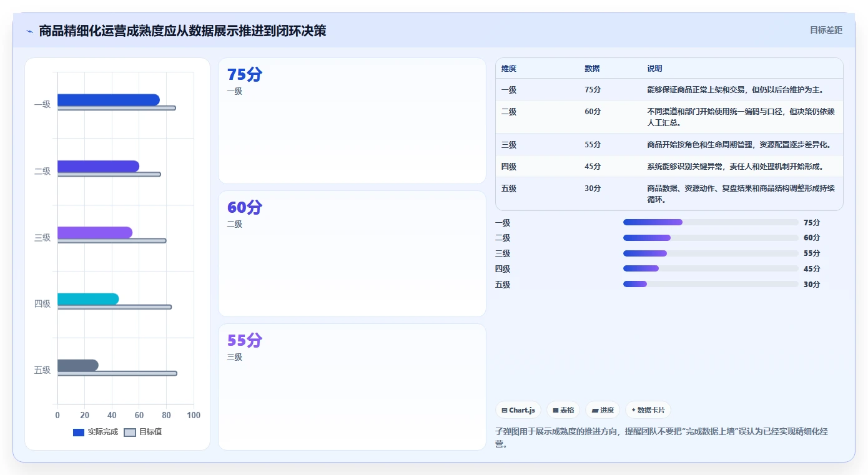Image resolution: width=868 pixels, height=475 pixels.
Task: Click the lightning icon beside the title
Action: click(x=29, y=31)
